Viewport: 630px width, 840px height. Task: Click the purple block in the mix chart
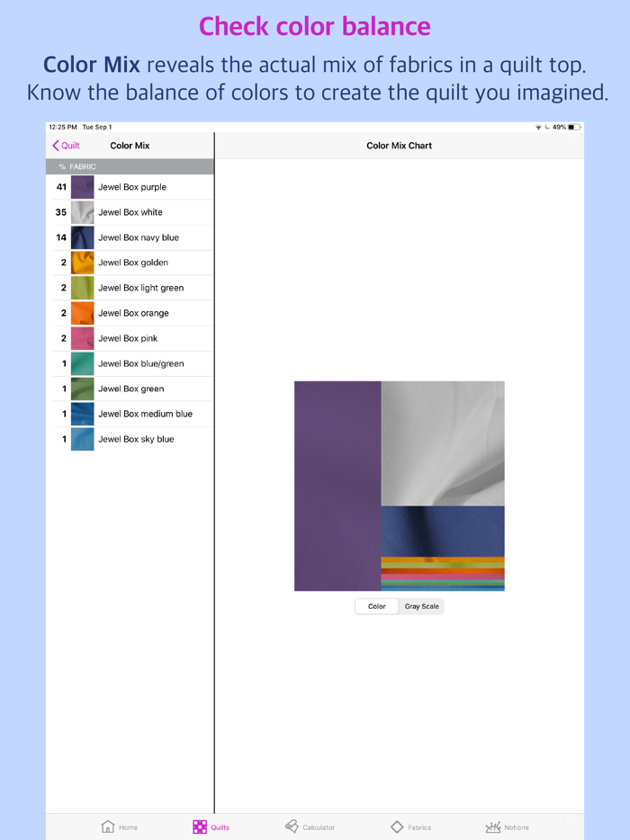pos(337,486)
